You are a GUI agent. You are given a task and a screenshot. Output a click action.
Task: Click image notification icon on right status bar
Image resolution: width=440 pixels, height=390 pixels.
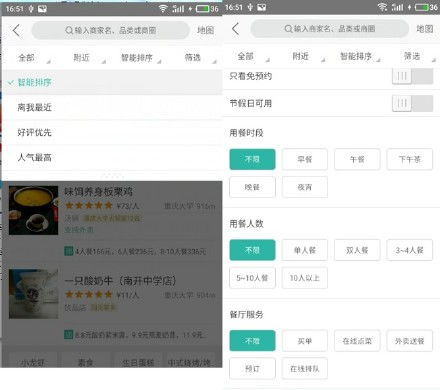pyautogui.click(x=262, y=7)
